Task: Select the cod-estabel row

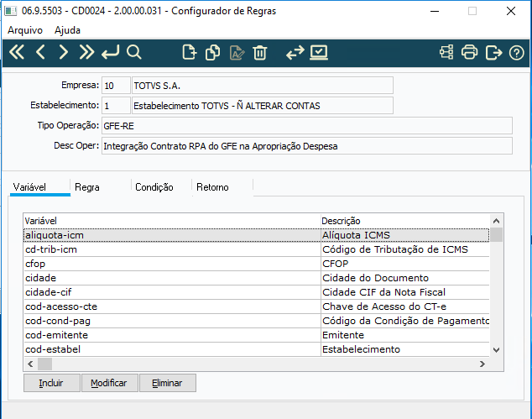Action: tap(256, 349)
